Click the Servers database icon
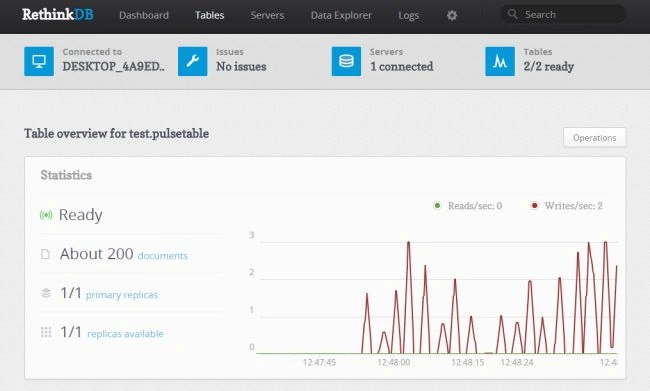 pyautogui.click(x=346, y=61)
